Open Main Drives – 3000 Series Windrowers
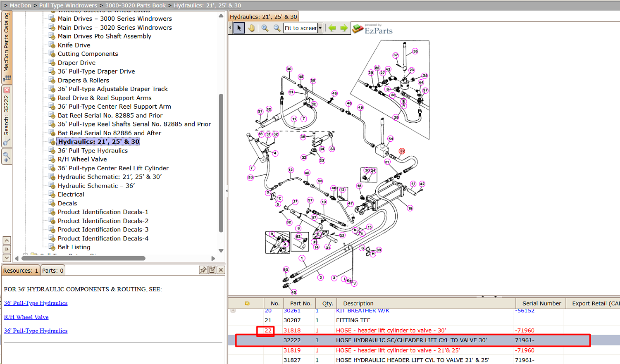 click(x=115, y=19)
